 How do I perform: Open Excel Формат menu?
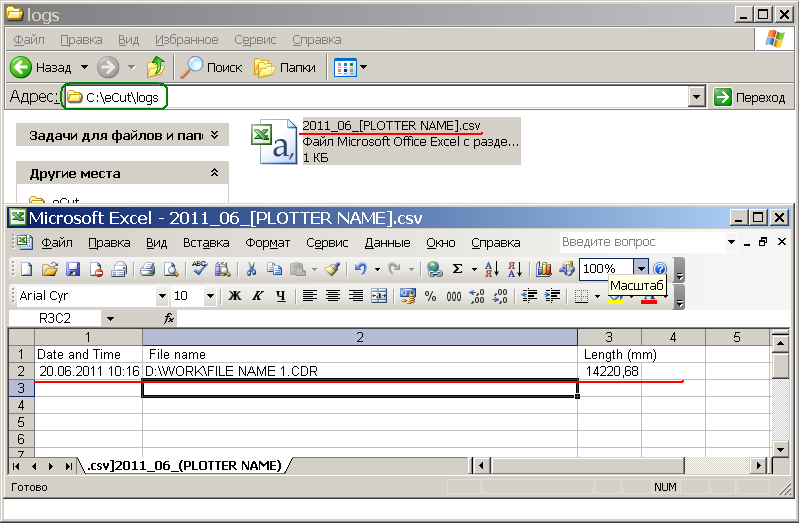pos(268,243)
